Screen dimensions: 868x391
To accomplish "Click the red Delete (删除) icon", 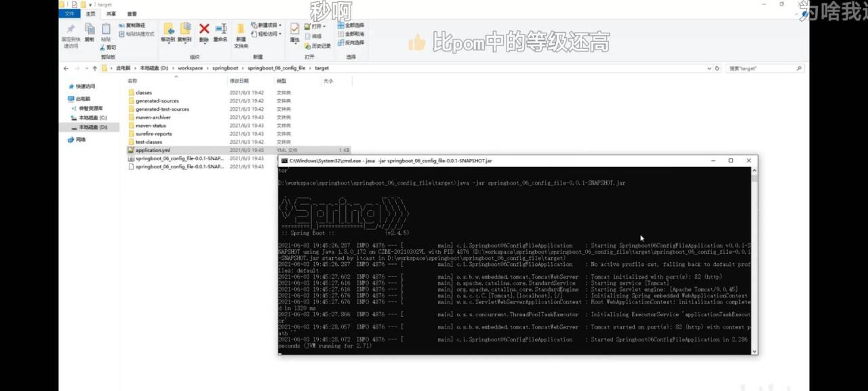I will 204,29.
